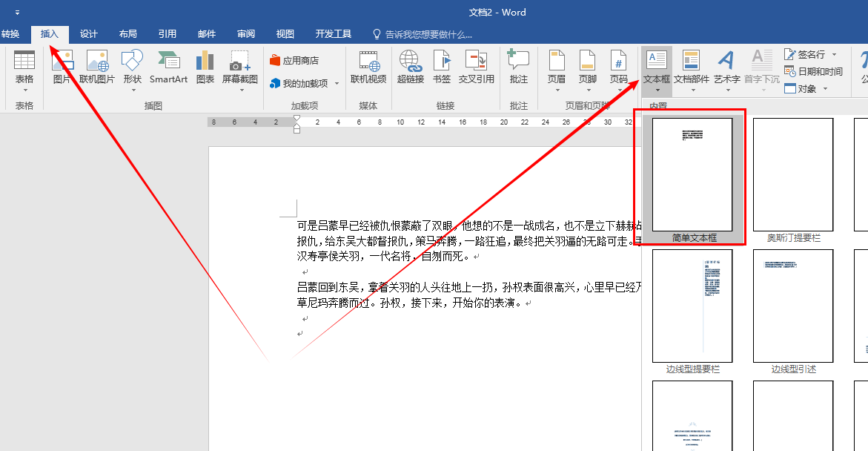The image size is (868, 451).
Task: Open the 应用商店 add-in store
Action: click(294, 60)
